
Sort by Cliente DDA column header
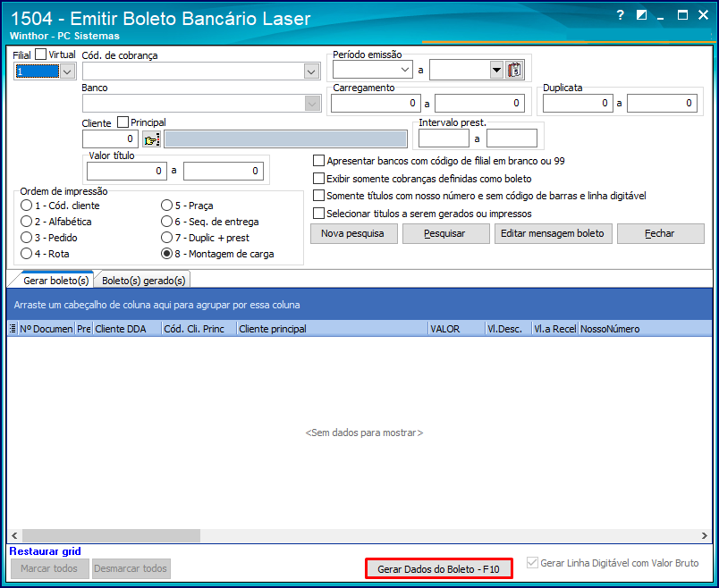pos(127,329)
